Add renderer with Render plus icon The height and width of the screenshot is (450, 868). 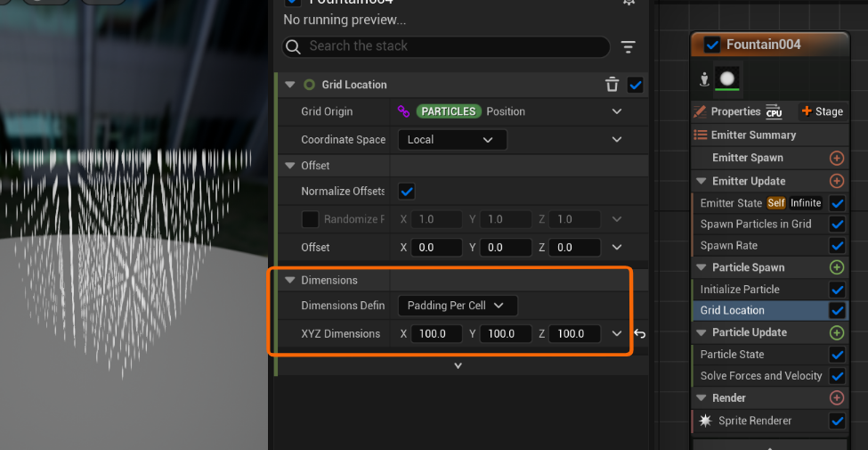coord(837,398)
